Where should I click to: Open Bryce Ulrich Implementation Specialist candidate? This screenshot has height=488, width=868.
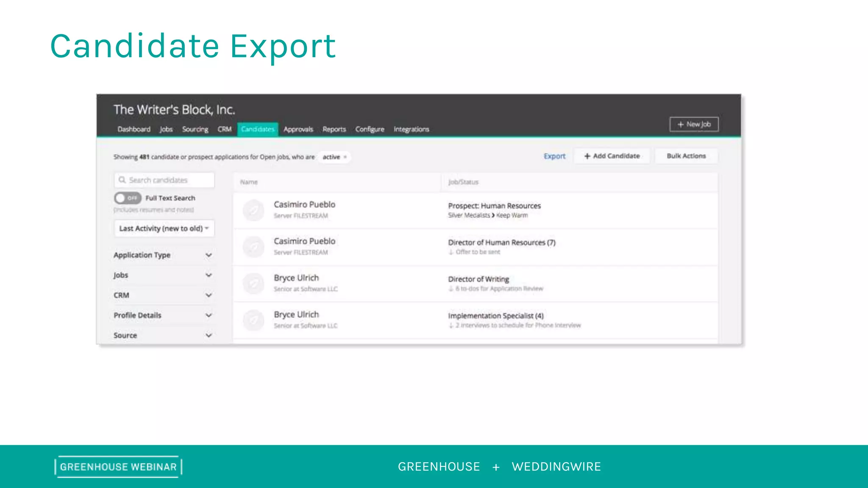[296, 315]
